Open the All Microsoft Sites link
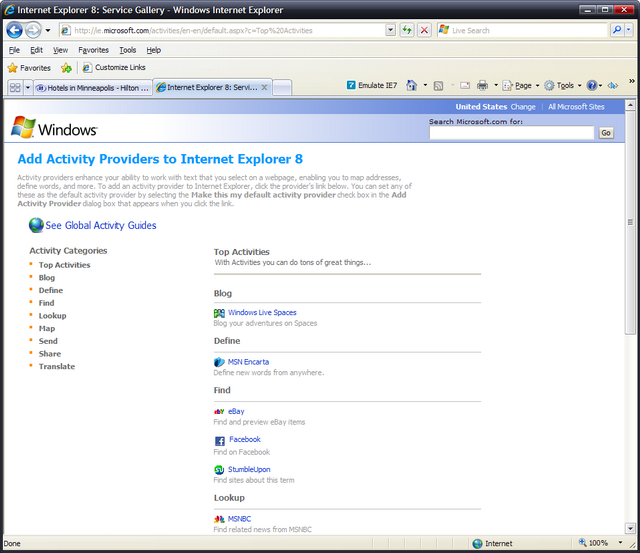 576,107
